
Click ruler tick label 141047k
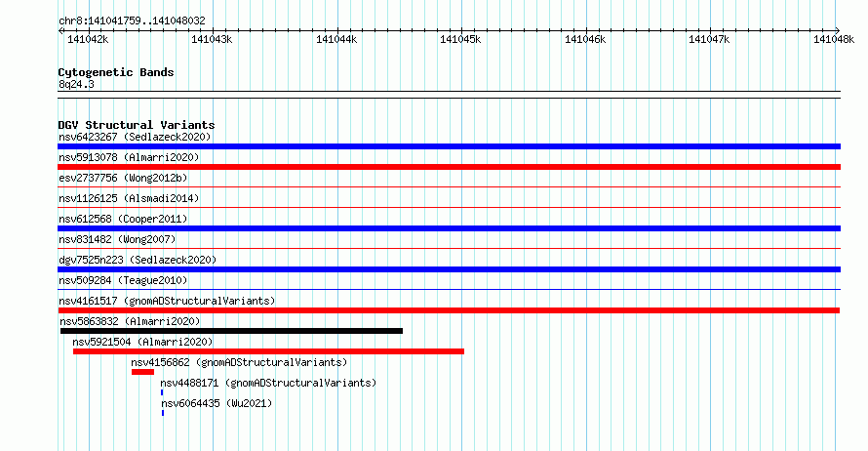709,39
